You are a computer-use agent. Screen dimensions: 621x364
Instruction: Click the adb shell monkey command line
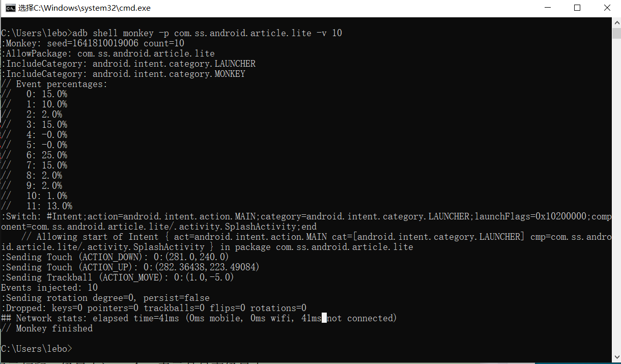(x=172, y=33)
